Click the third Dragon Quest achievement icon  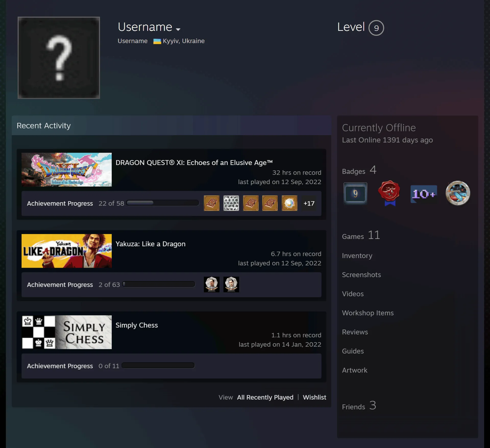tap(251, 203)
